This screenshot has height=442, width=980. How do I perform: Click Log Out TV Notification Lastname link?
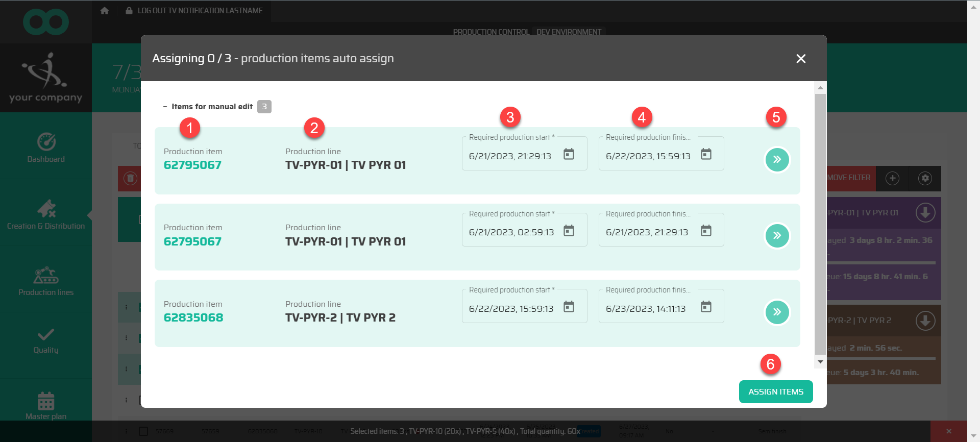[200, 11]
